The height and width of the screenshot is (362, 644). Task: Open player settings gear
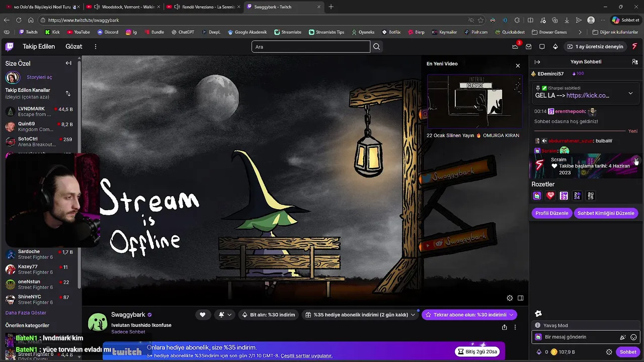pyautogui.click(x=510, y=298)
